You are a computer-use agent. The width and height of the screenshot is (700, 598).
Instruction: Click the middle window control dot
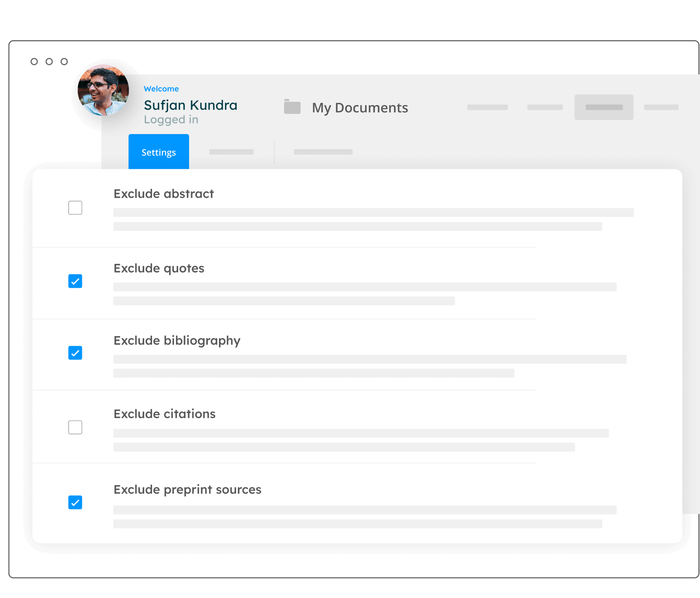click(50, 61)
